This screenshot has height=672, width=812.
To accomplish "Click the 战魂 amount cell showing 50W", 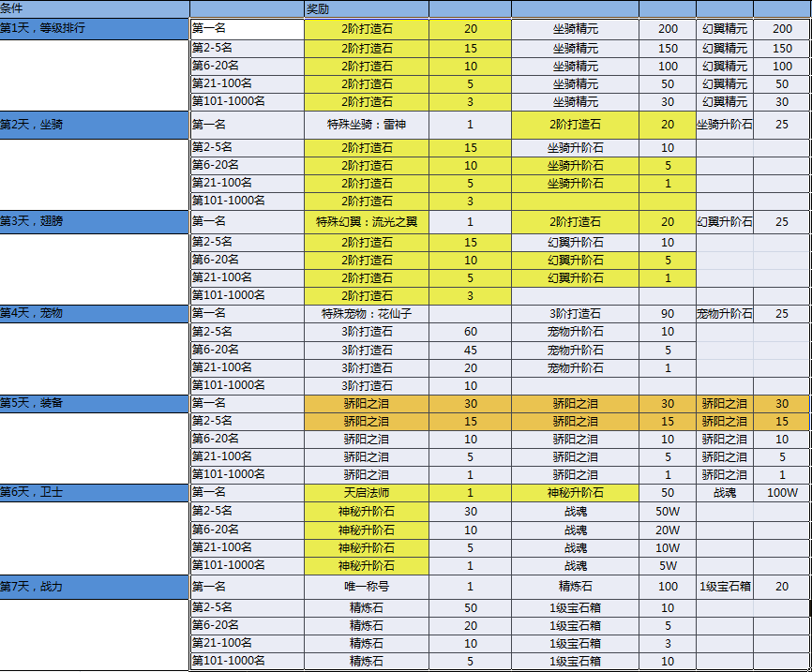I will click(x=667, y=512).
